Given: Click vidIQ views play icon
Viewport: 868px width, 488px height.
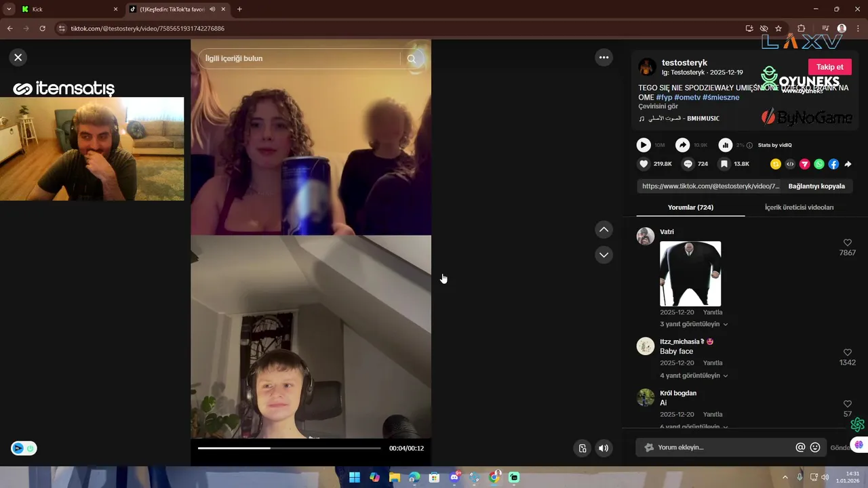Looking at the screenshot, I should (644, 145).
